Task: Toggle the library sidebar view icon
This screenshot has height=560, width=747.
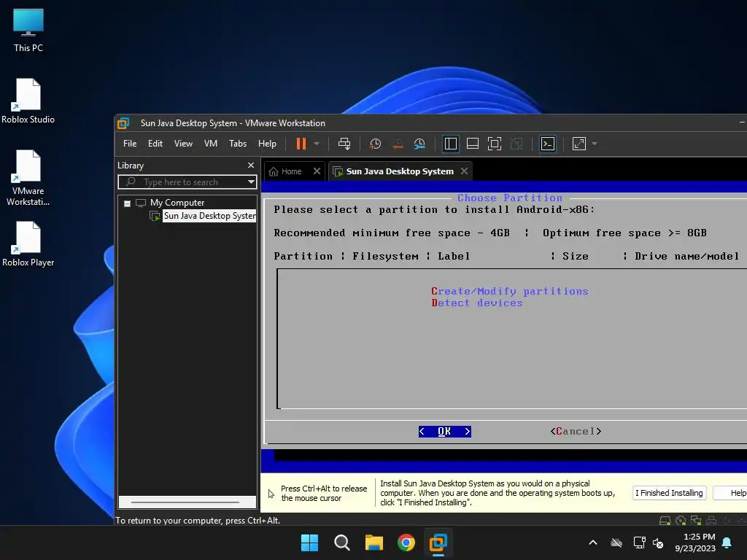Action: [450, 144]
